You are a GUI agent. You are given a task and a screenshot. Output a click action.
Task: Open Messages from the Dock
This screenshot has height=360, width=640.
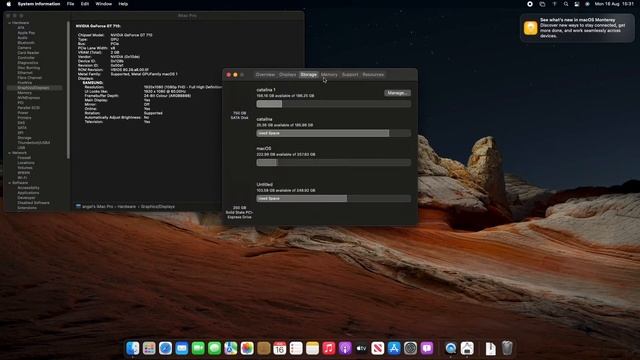[214, 348]
